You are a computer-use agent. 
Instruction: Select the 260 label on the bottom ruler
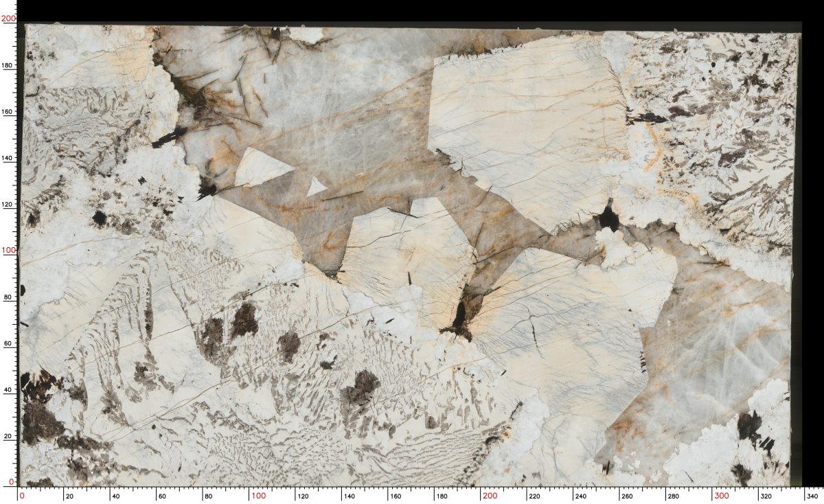point(628,496)
